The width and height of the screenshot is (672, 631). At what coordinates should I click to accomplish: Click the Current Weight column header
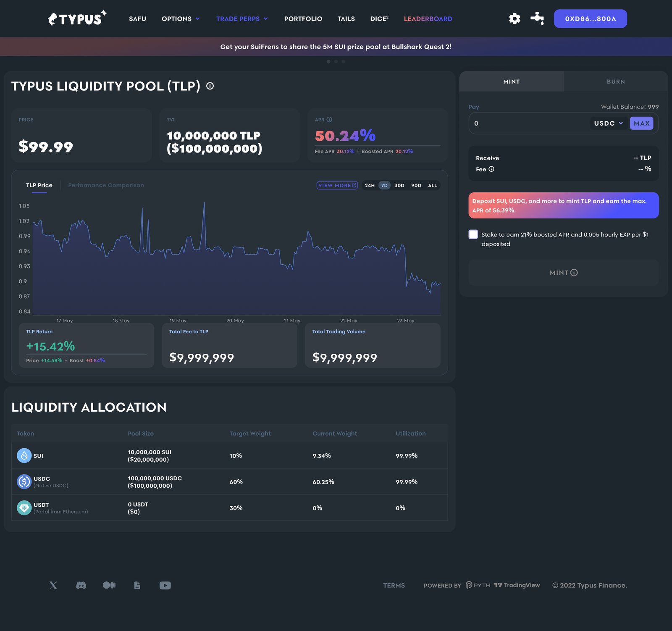click(335, 433)
